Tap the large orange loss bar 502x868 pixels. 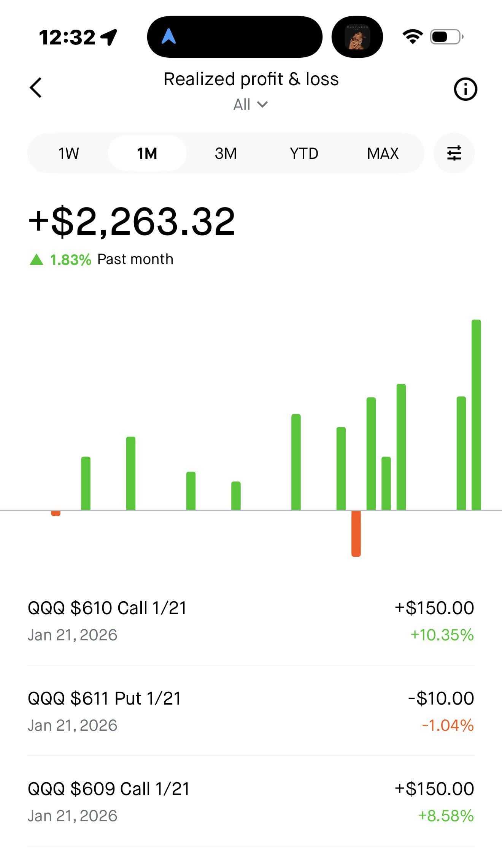(x=356, y=533)
